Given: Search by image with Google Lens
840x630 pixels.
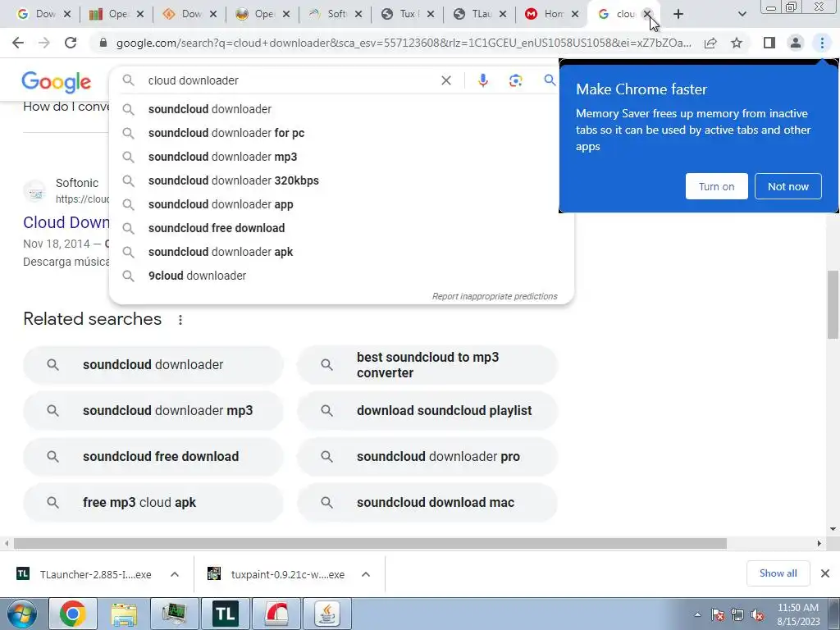Looking at the screenshot, I should [515, 80].
